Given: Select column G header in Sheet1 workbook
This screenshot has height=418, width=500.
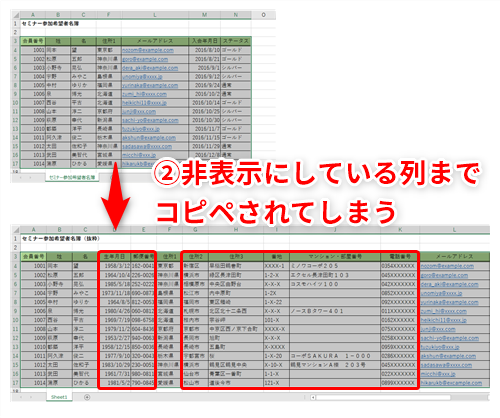Looking at the screenshot, I should 195,229.
